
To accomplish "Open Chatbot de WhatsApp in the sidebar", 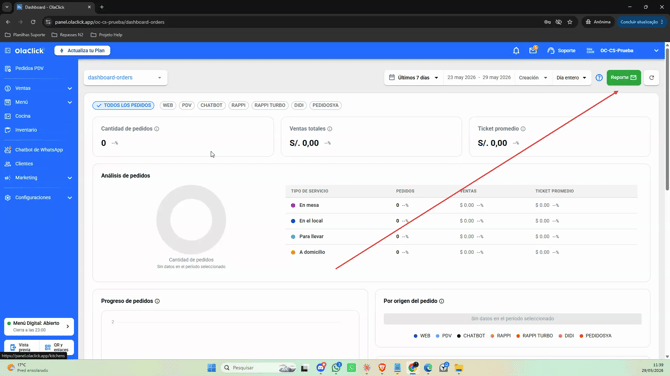I will (x=39, y=150).
